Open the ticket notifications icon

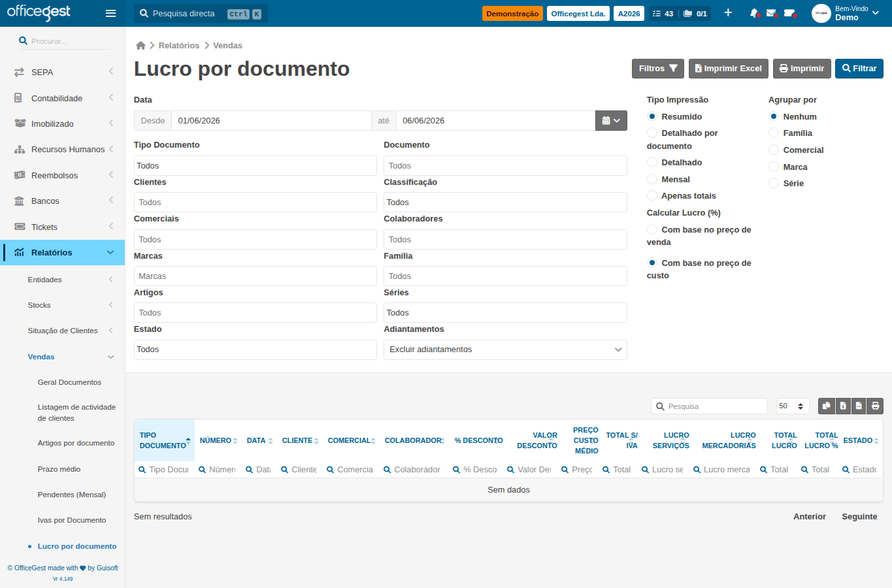coord(789,13)
